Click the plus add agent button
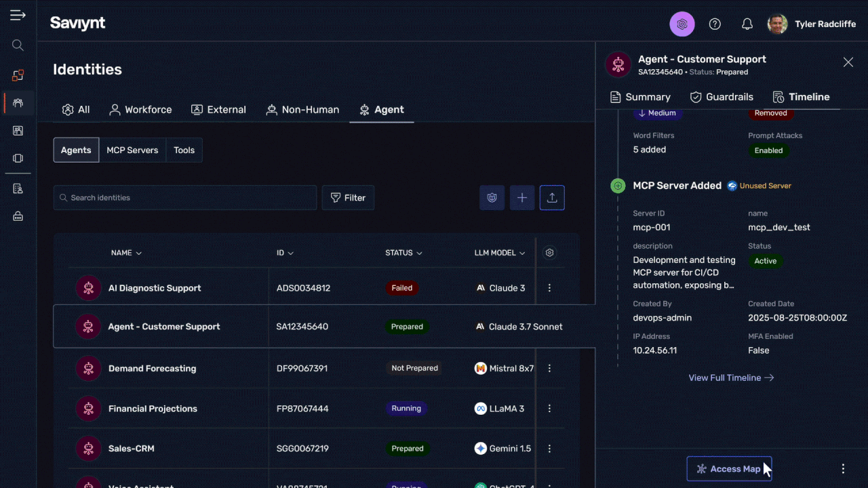The width and height of the screenshot is (868, 488). 522,198
